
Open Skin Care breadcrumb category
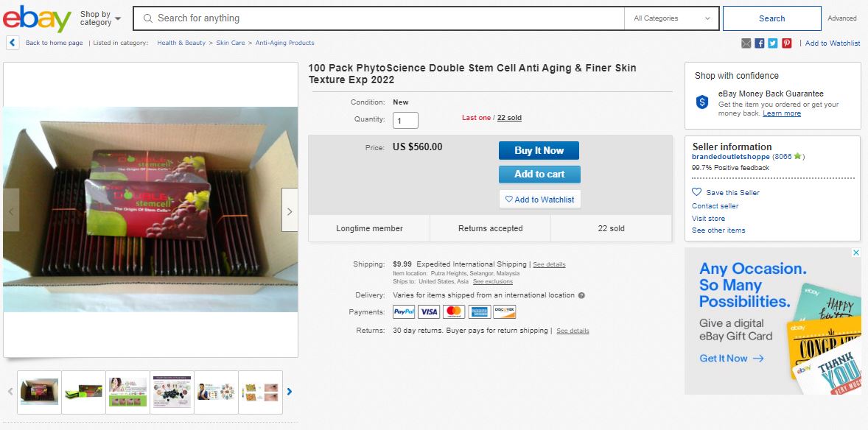coord(231,43)
